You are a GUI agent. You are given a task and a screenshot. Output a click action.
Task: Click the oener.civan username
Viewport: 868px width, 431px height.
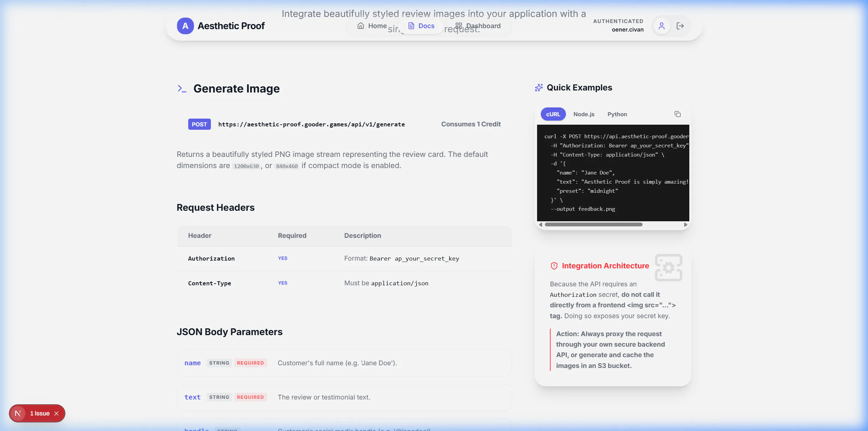coord(628,30)
